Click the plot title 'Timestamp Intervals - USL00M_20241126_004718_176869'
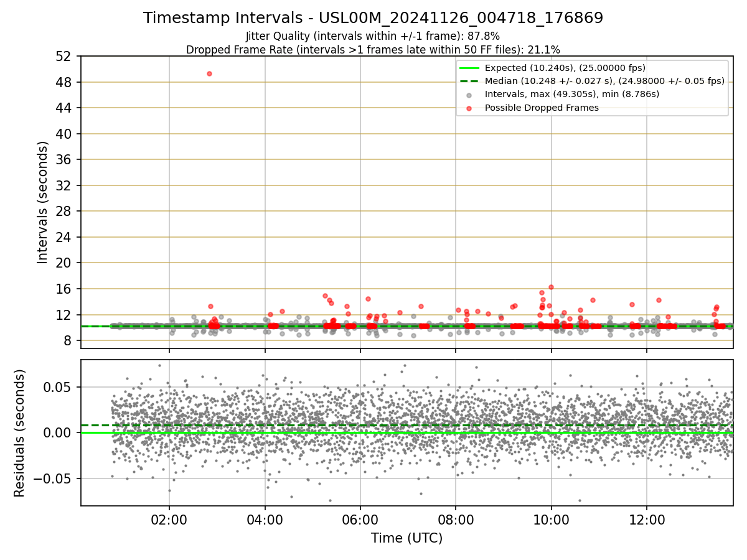The height and width of the screenshot is (560, 747). pos(373,18)
